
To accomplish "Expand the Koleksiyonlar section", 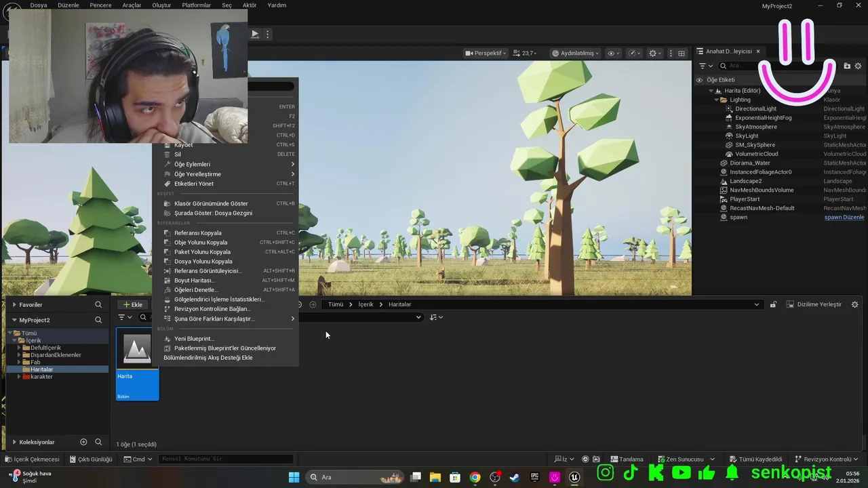I will (14, 442).
